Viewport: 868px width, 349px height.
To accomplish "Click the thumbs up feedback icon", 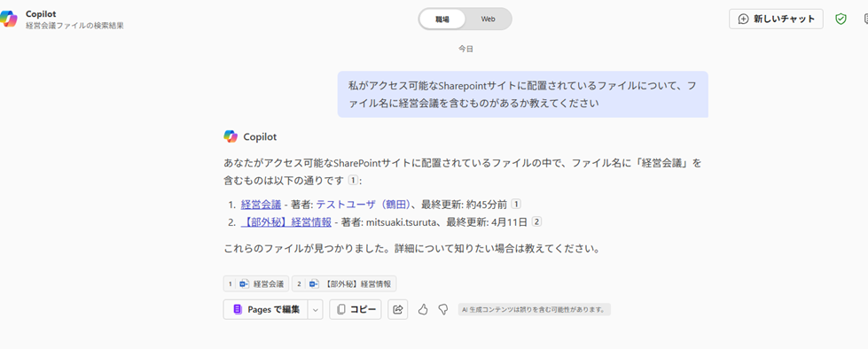I will [423, 309].
